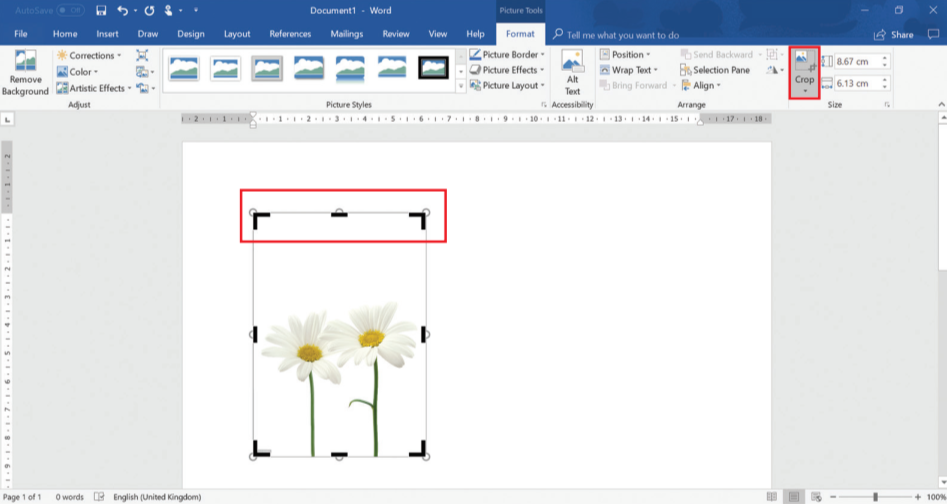Open the Insert ribbon tab
947x504 pixels.
click(107, 34)
